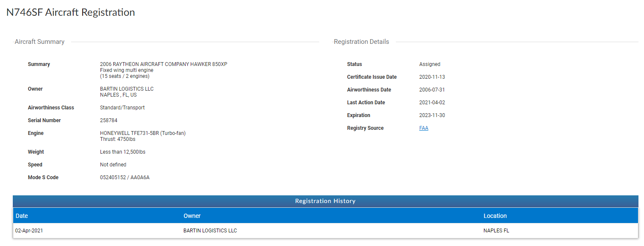Select the 02-Apr-2021 date cell

pos(29,231)
